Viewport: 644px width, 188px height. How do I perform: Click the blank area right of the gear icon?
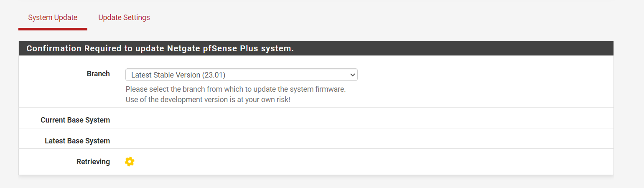coord(372,162)
